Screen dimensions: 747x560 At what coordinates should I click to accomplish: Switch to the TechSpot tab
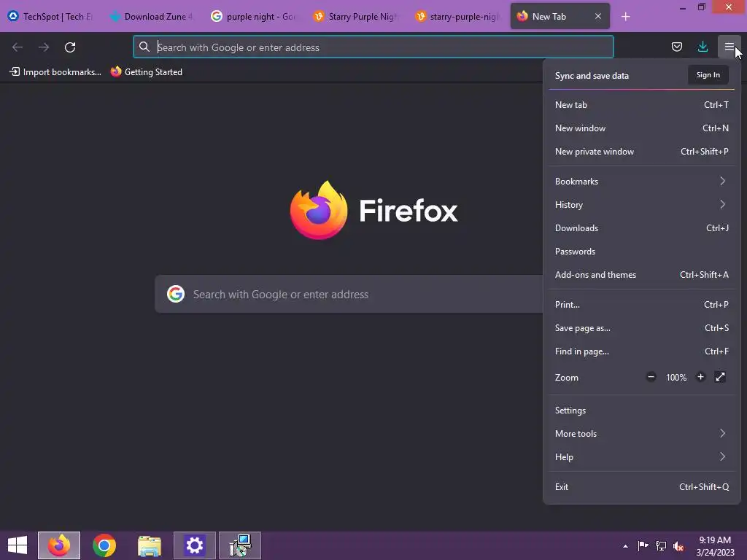pos(50,16)
